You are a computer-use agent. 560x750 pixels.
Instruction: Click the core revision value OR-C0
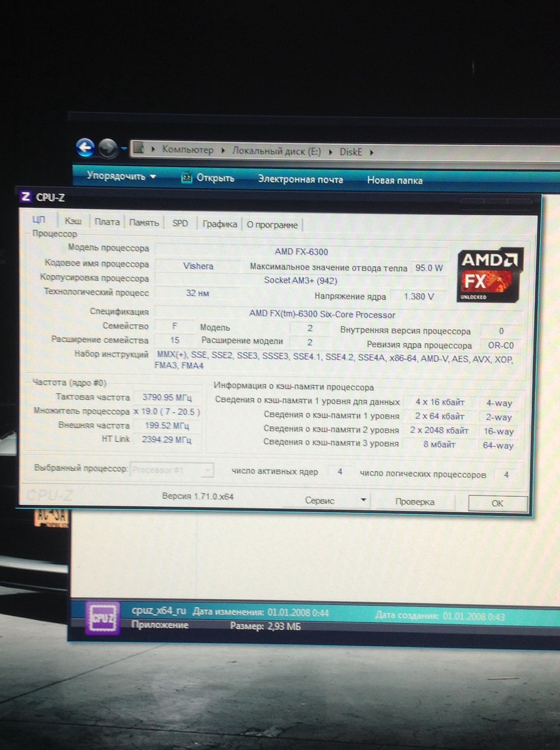tap(501, 345)
